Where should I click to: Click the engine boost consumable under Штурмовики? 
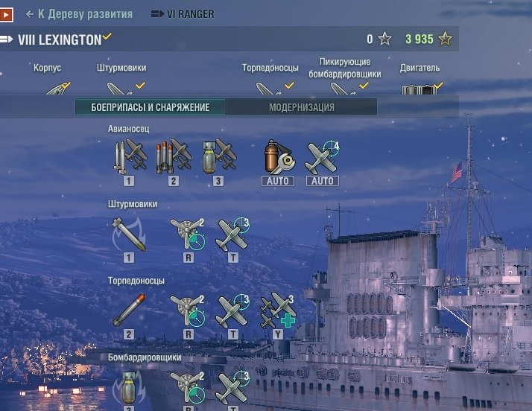(x=188, y=235)
